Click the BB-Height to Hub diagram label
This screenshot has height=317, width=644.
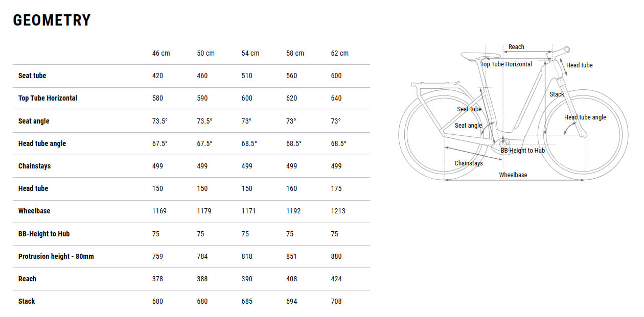pos(522,151)
